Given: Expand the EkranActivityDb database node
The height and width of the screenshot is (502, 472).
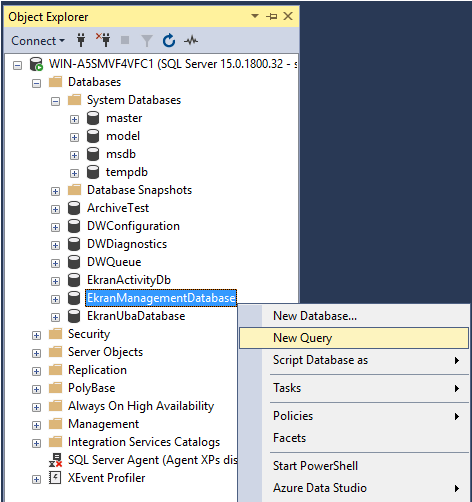Looking at the screenshot, I should pyautogui.click(x=55, y=281).
